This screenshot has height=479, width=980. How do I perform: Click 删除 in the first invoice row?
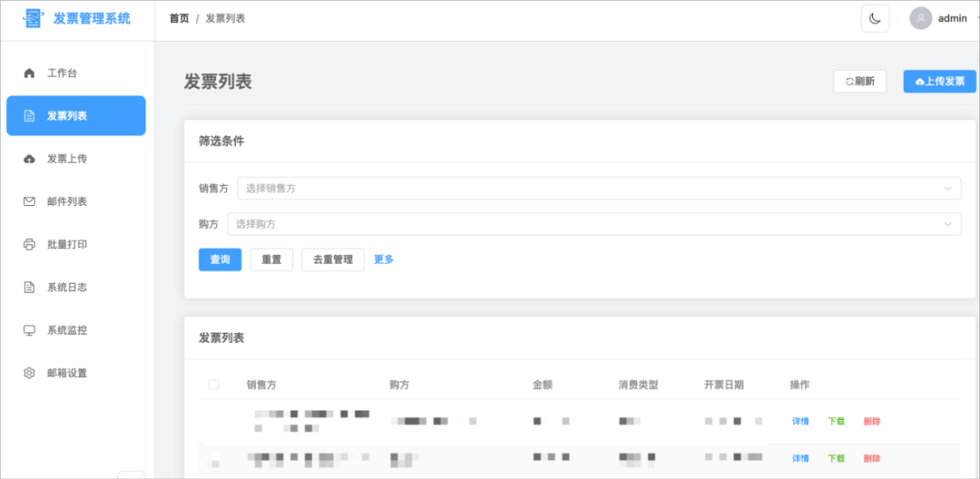[x=872, y=421]
